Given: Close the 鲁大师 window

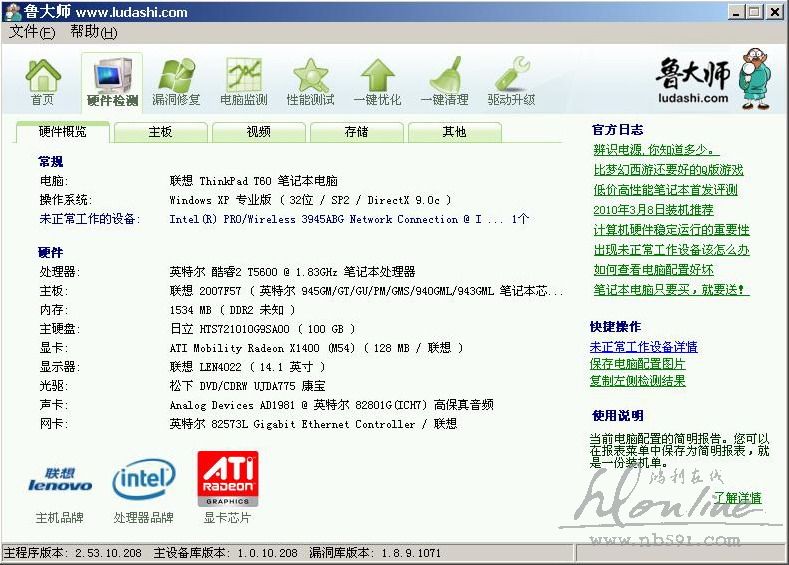Looking at the screenshot, I should [775, 13].
